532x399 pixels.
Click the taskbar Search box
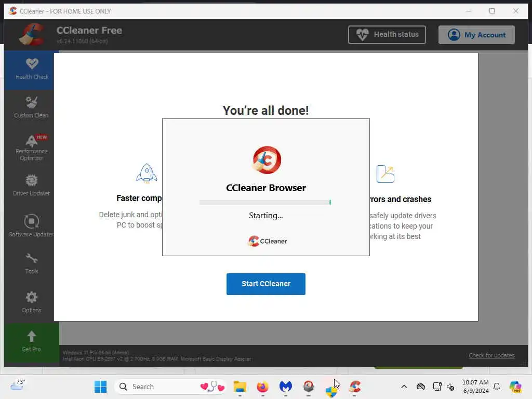(x=170, y=387)
